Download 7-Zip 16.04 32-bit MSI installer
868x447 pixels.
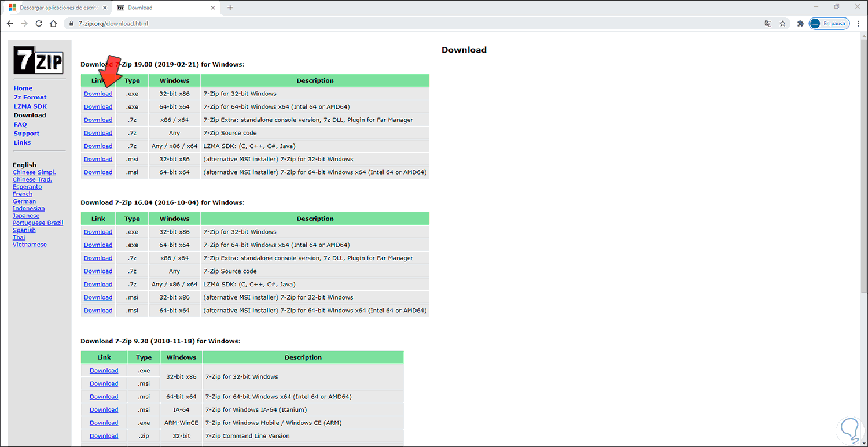[98, 297]
